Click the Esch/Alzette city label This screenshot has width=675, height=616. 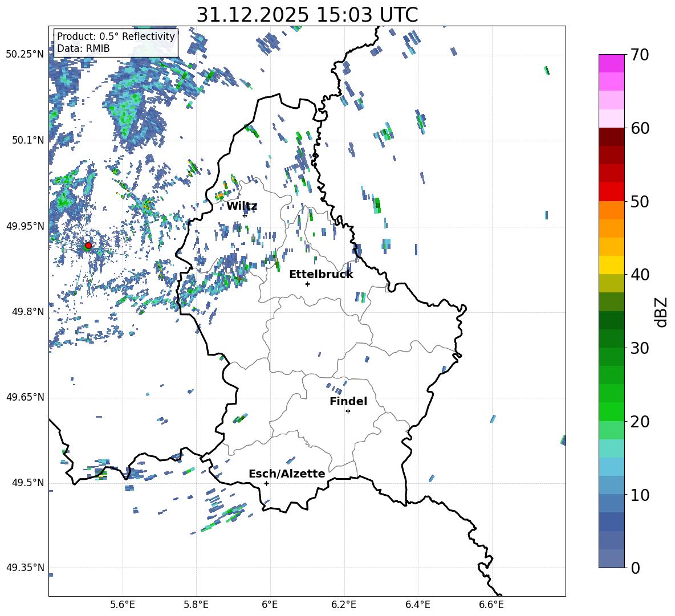[x=287, y=474]
